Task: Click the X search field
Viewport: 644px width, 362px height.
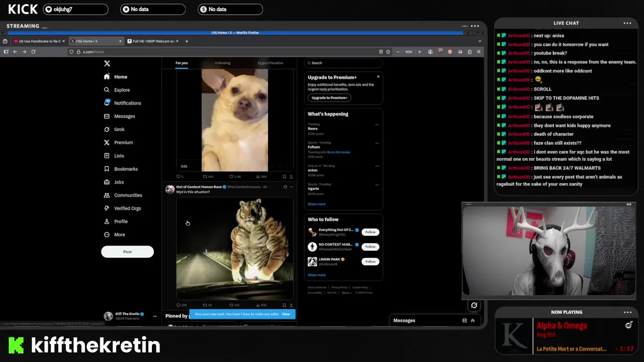Action: 344,63
